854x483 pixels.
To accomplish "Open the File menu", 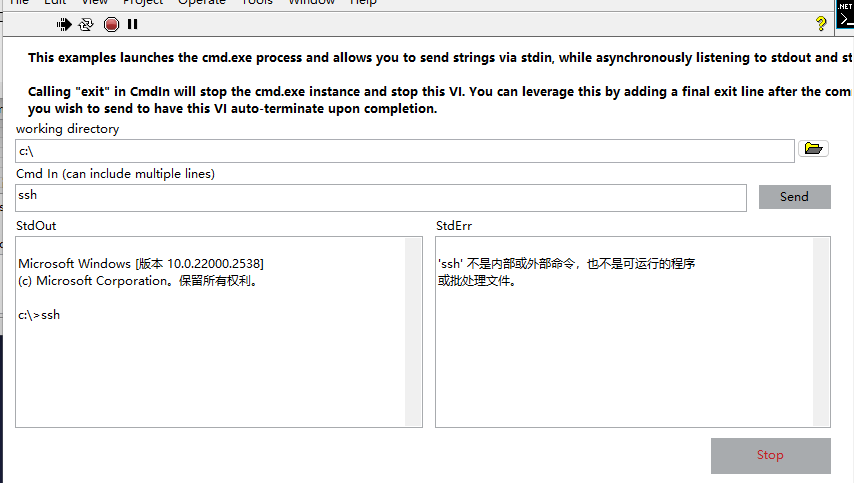I will point(19,2).
